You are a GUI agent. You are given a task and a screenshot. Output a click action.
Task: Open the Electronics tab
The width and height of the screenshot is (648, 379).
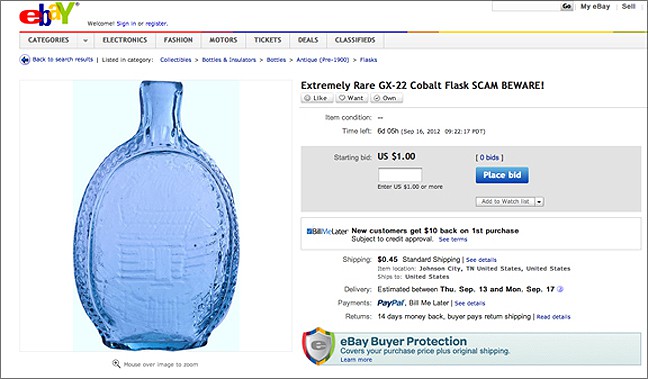pyautogui.click(x=125, y=40)
